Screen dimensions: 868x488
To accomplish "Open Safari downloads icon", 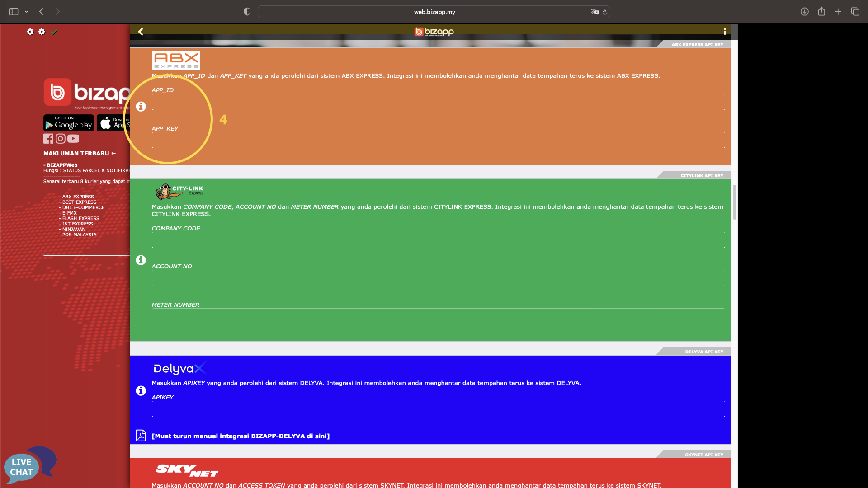I will click(805, 12).
